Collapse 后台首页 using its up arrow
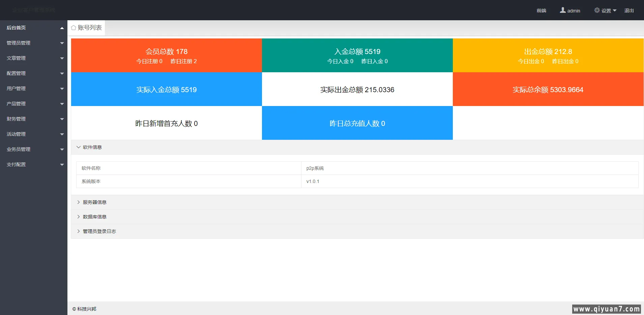The height and width of the screenshot is (315, 644). (62, 28)
